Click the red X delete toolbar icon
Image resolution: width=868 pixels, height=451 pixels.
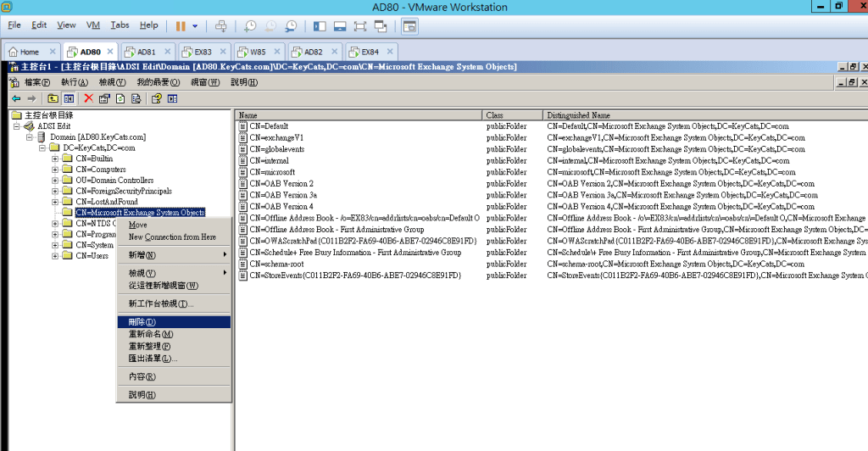click(x=89, y=98)
